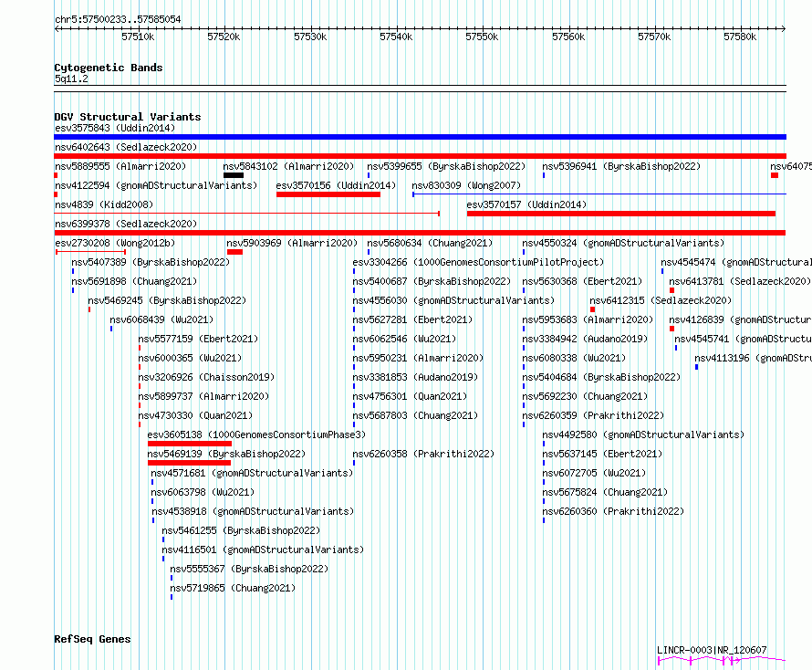
Task: Open the nsv5903969 (Almarri2020) label
Action: click(x=292, y=243)
